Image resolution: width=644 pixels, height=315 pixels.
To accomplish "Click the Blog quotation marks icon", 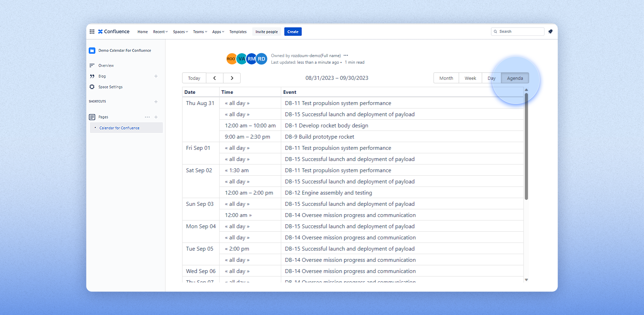I will click(x=92, y=76).
